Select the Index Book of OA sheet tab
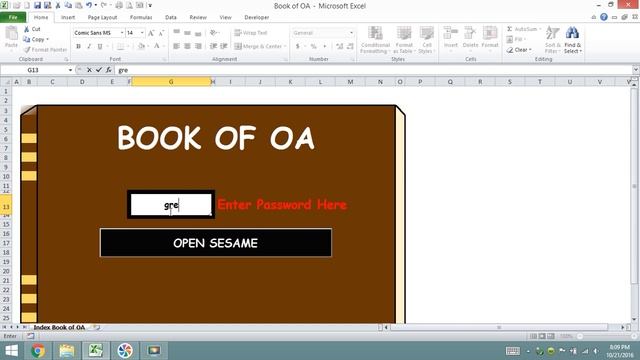The image size is (640, 360). [x=59, y=327]
